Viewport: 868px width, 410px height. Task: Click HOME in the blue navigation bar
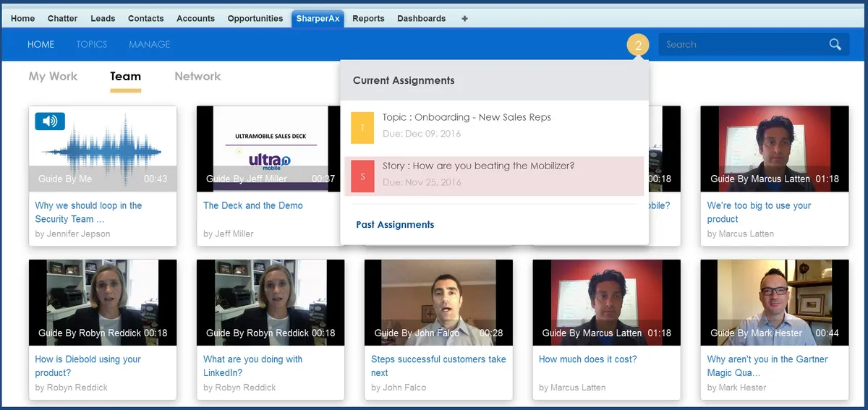pos(41,45)
